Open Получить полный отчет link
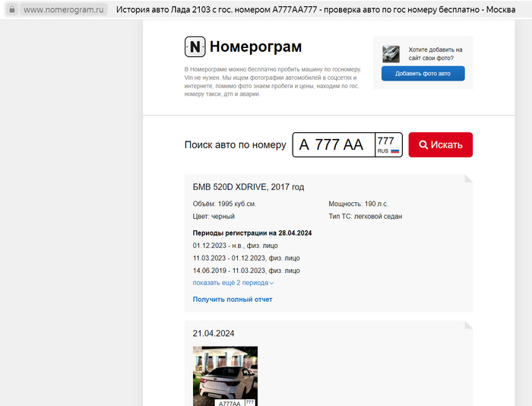Screen dimensions: 532x406 point(233,300)
